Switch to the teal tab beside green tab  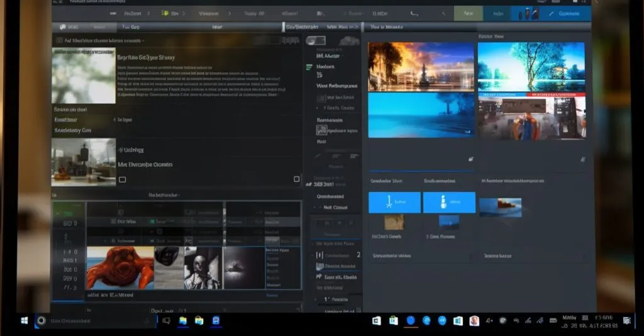click(497, 14)
